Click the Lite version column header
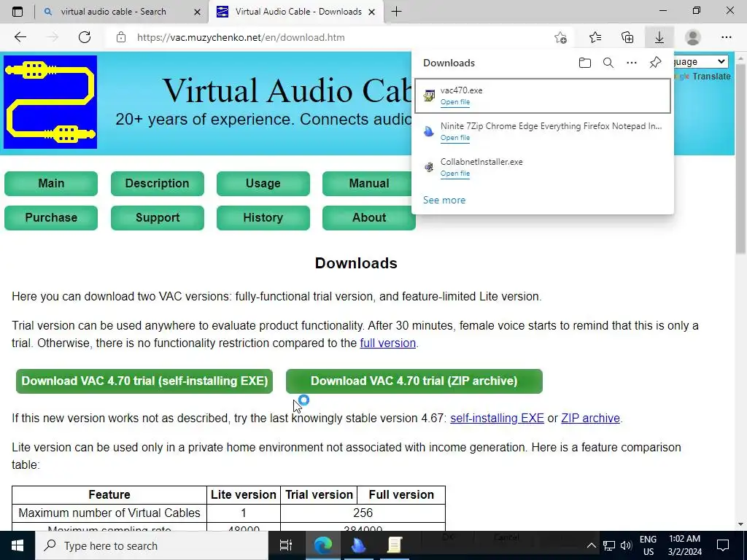This screenshot has width=747, height=560. [x=244, y=495]
